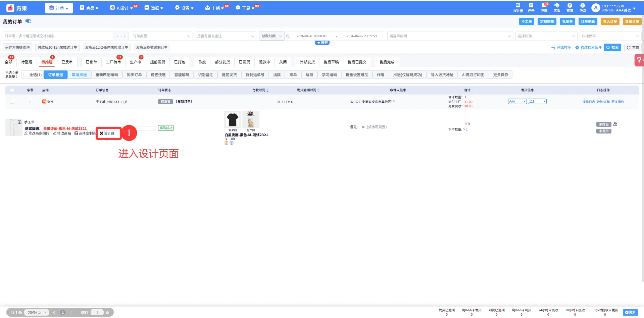Click the lock icon beside 未打包

(615, 124)
